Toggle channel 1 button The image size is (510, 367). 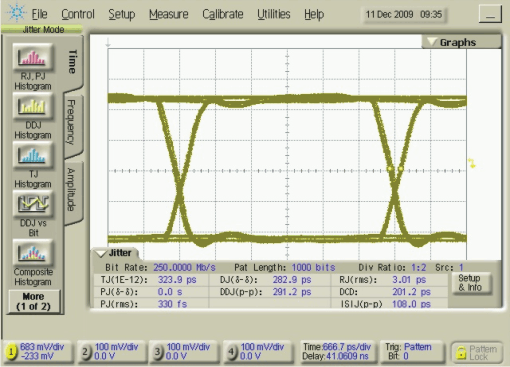pos(11,352)
